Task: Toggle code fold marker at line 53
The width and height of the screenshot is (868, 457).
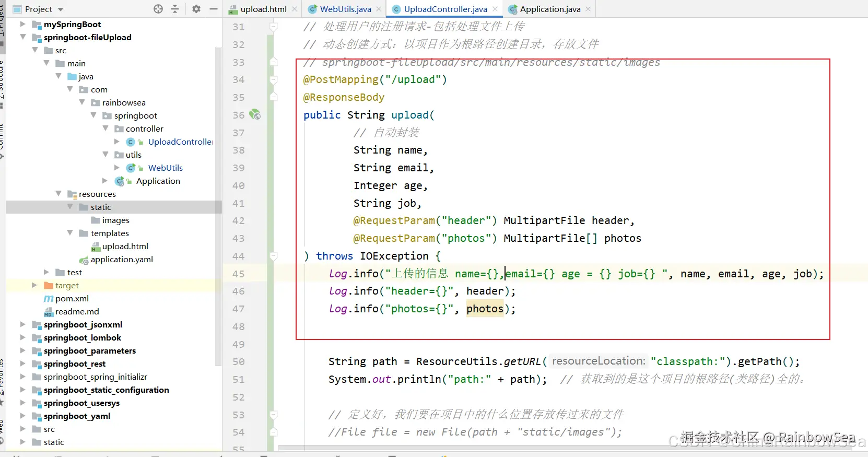Action: click(273, 415)
